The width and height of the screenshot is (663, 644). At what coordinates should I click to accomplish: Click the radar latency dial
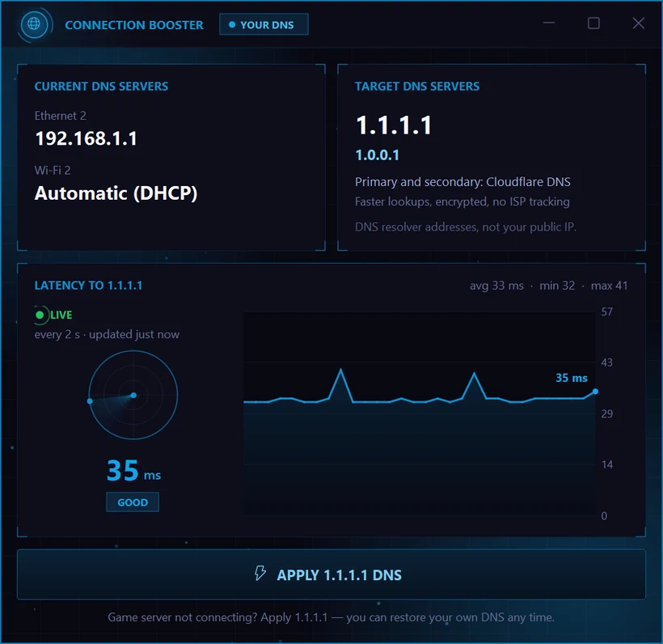133,395
